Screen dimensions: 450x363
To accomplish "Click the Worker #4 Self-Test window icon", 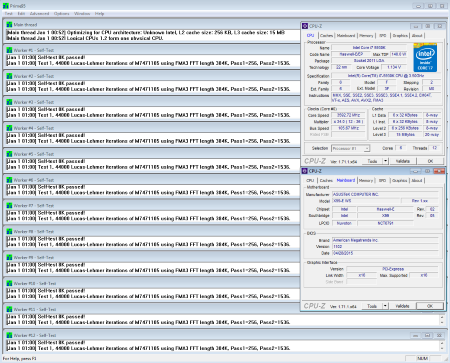I will pos(9,128).
